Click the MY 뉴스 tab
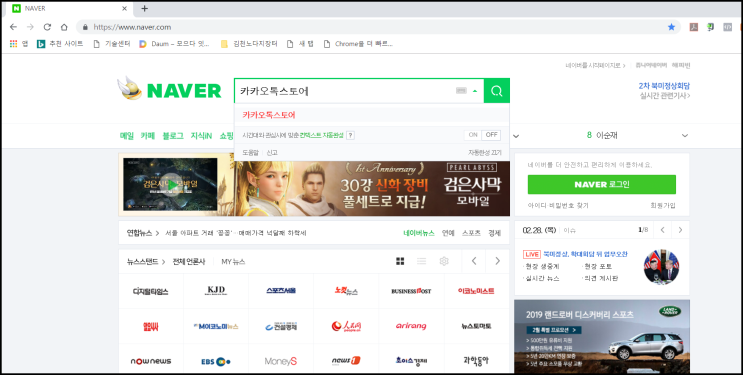Viewport: 743px width, 375px height. [x=233, y=261]
